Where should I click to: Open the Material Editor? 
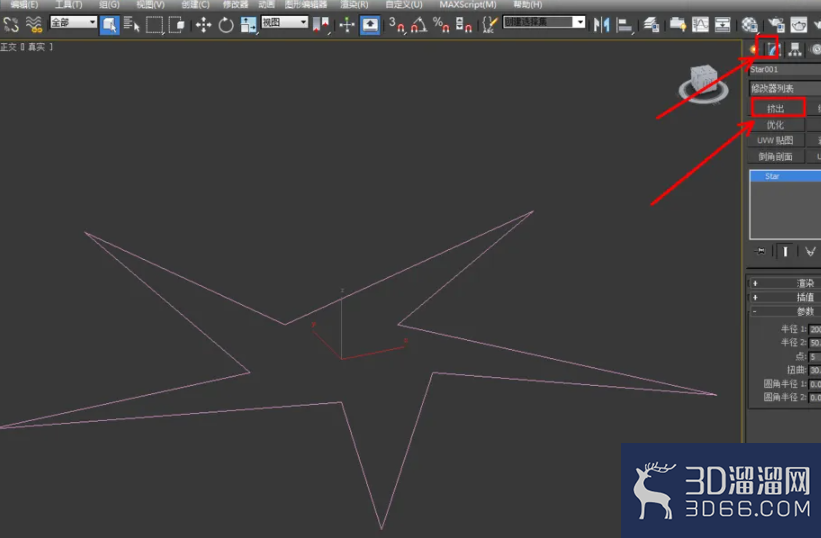click(x=749, y=25)
